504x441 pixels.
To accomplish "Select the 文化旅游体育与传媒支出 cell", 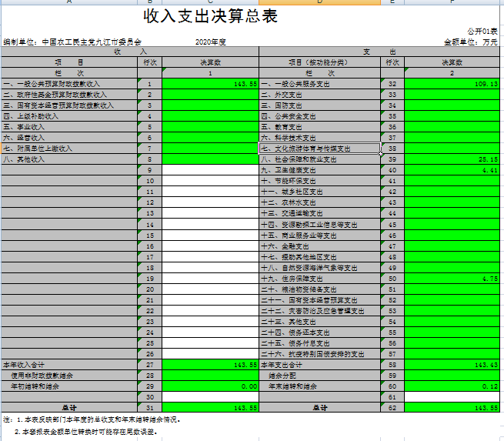I will [319, 149].
